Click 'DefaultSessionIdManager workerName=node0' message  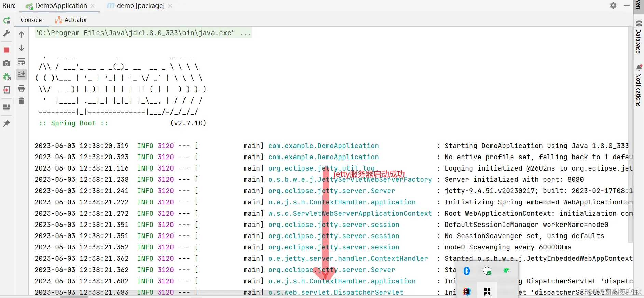[526, 225]
